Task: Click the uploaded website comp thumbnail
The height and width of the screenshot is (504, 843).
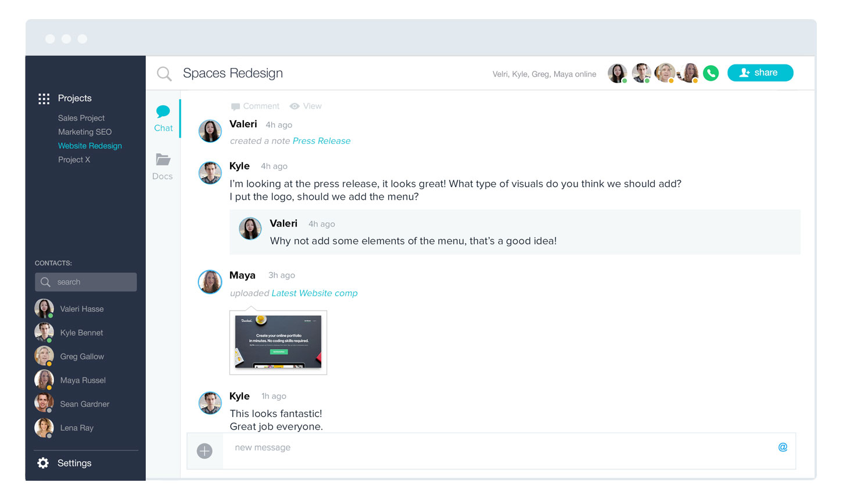Action: coord(278,343)
